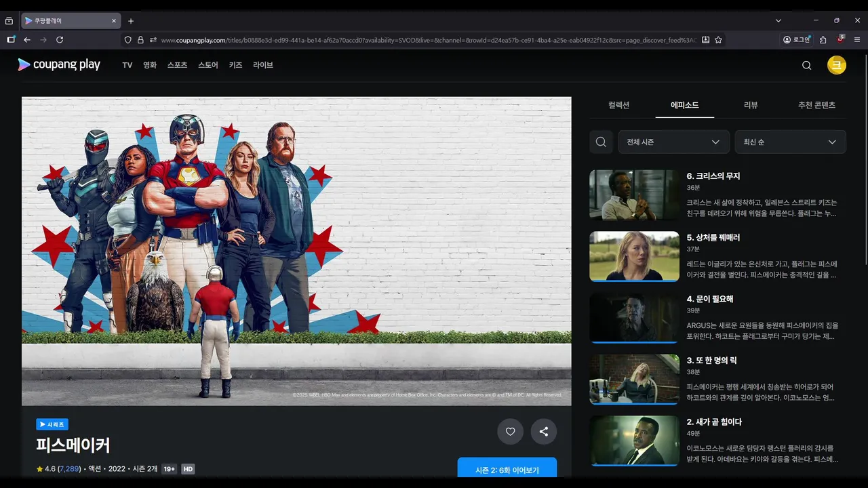Reload the page
This screenshot has height=488, width=868.
tap(60, 40)
